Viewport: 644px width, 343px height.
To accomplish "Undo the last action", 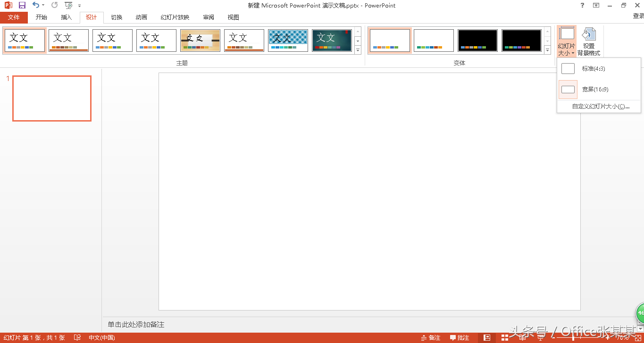I will coord(36,5).
